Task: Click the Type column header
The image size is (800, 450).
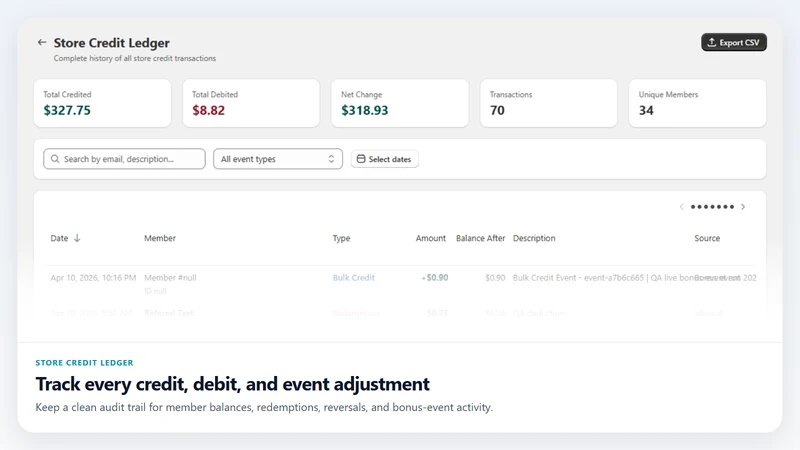Action: (x=341, y=238)
